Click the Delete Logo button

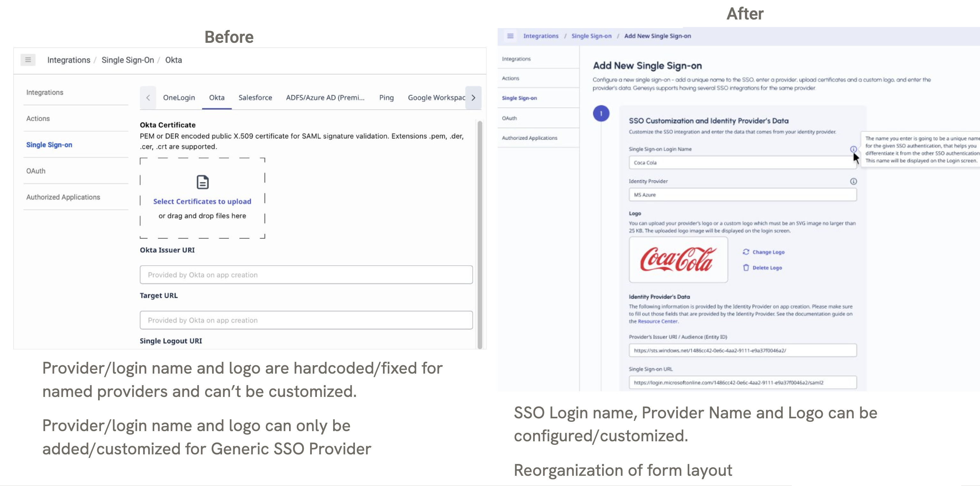point(762,268)
